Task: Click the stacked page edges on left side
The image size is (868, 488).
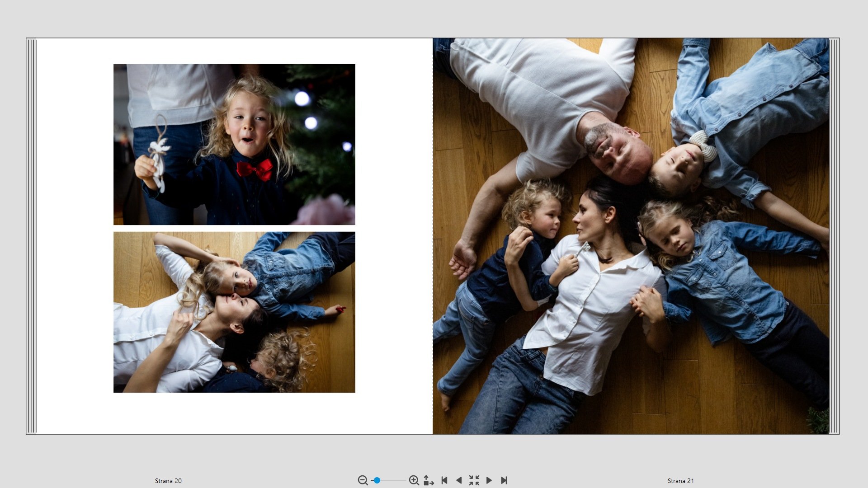Action: (31, 236)
